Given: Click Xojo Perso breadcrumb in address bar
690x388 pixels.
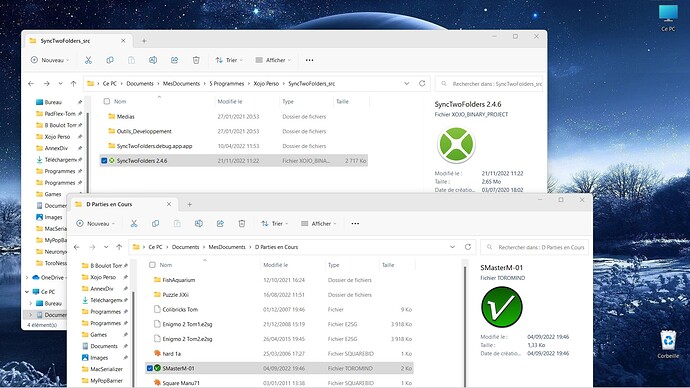Looking at the screenshot, I should [266, 84].
